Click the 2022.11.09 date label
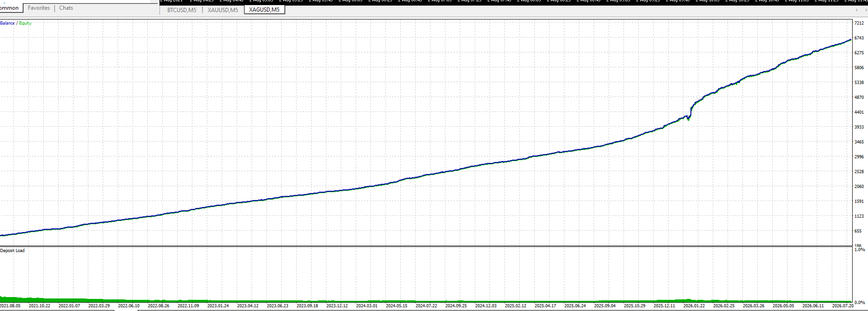The height and width of the screenshot is (311, 868). pyautogui.click(x=188, y=306)
